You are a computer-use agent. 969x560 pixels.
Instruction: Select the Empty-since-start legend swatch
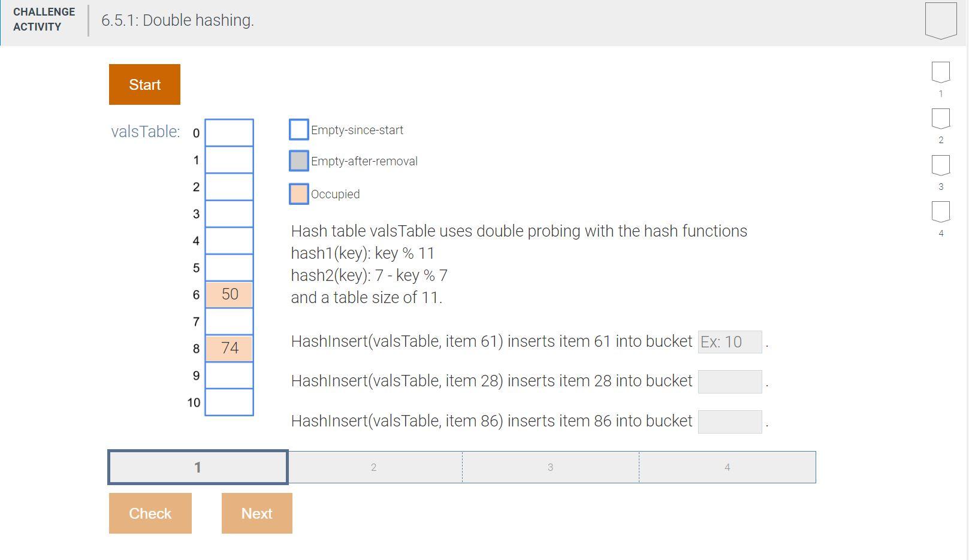click(x=298, y=129)
